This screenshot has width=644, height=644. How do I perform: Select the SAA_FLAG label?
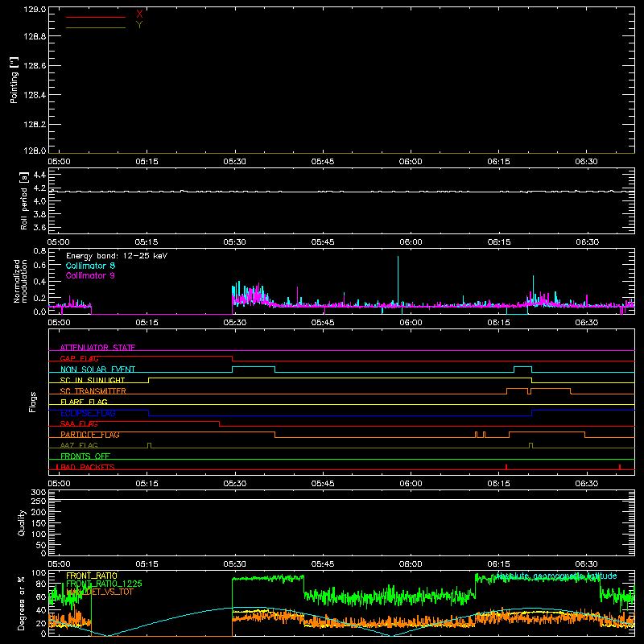[x=79, y=423]
